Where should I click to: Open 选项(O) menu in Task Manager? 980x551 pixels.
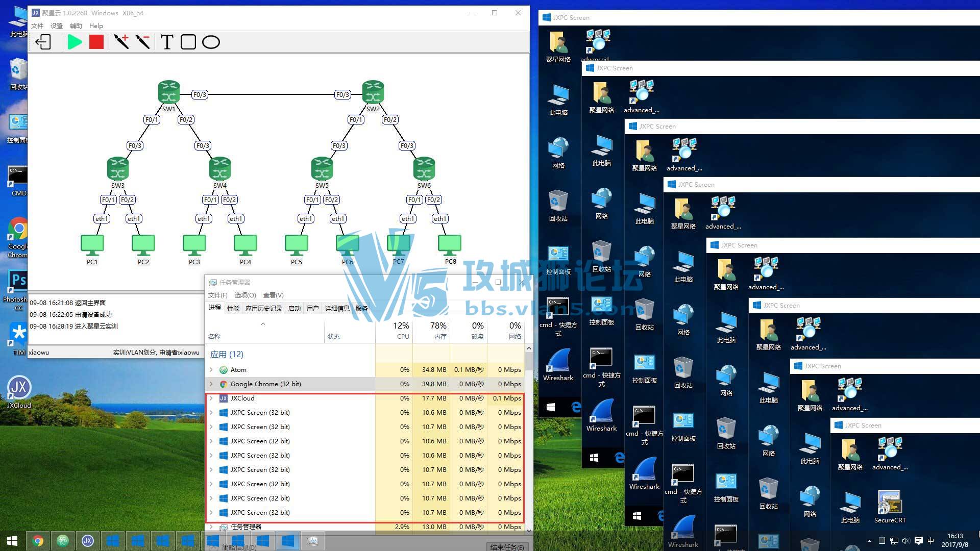[245, 295]
